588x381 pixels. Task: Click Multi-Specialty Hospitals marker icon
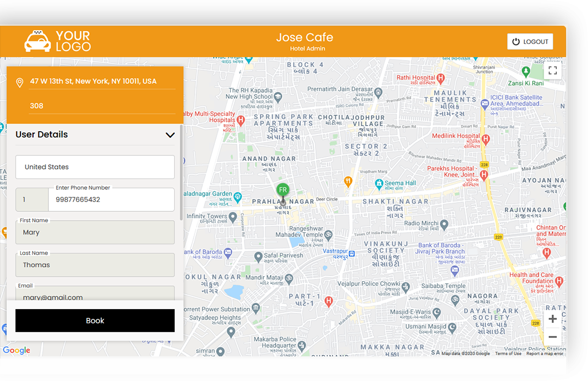[x=241, y=120]
